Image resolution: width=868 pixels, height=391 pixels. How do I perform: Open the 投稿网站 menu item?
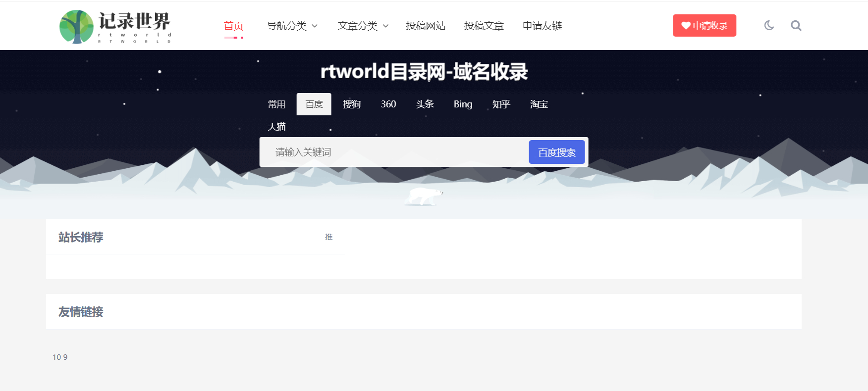[426, 26]
